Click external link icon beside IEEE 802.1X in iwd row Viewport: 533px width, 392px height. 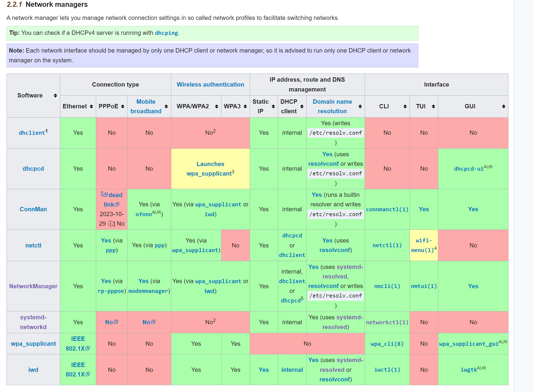point(88,374)
